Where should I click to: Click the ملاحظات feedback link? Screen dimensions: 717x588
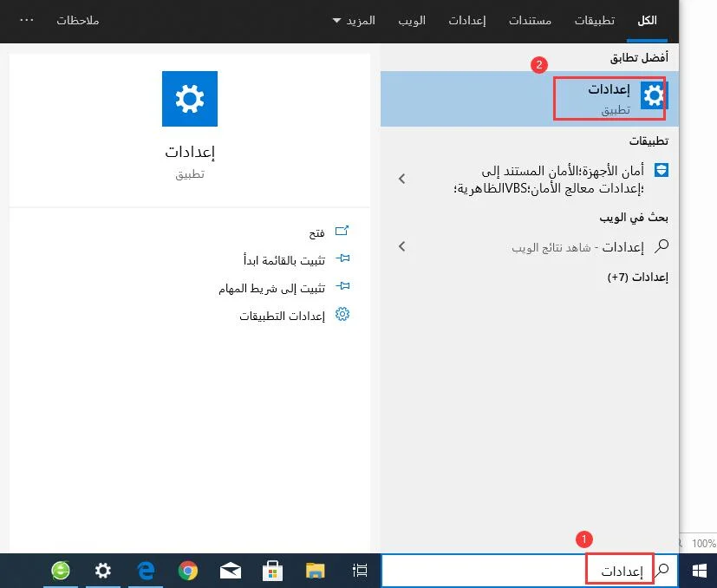pyautogui.click(x=78, y=21)
